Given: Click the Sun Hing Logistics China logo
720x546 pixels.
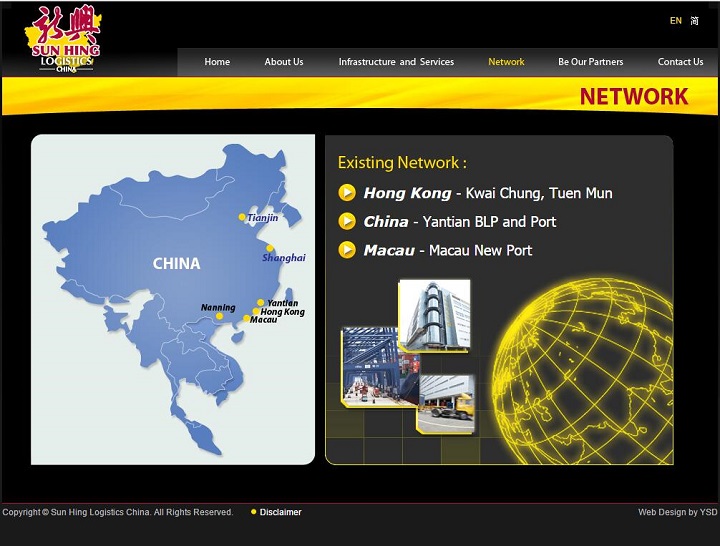Looking at the screenshot, I should (63, 39).
